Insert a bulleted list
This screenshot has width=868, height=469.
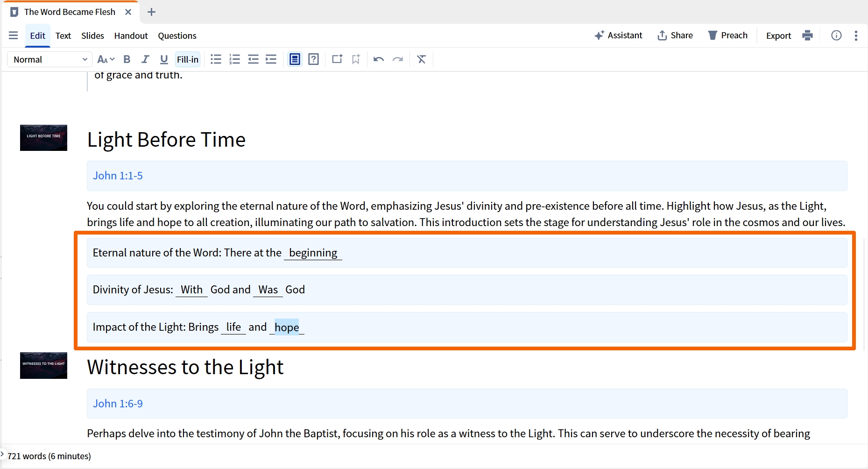[x=216, y=59]
